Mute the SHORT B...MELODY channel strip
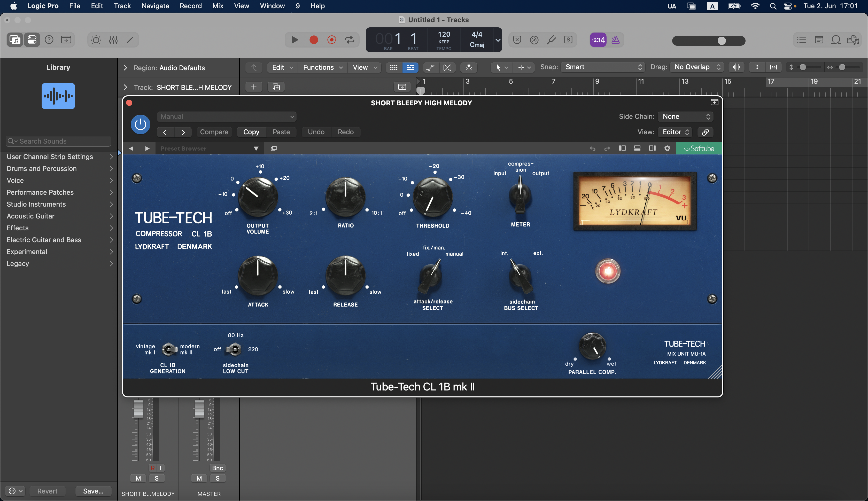The height and width of the screenshot is (501, 868). 138,478
